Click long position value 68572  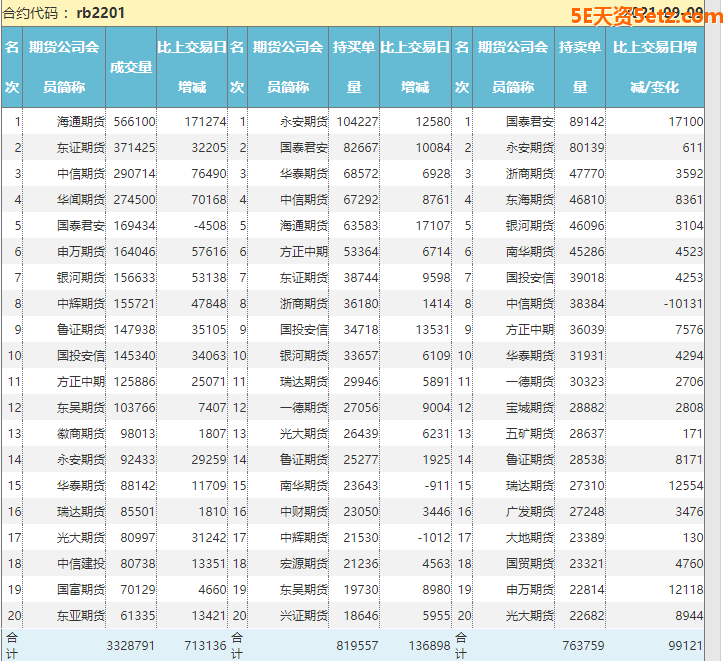pyautogui.click(x=361, y=173)
